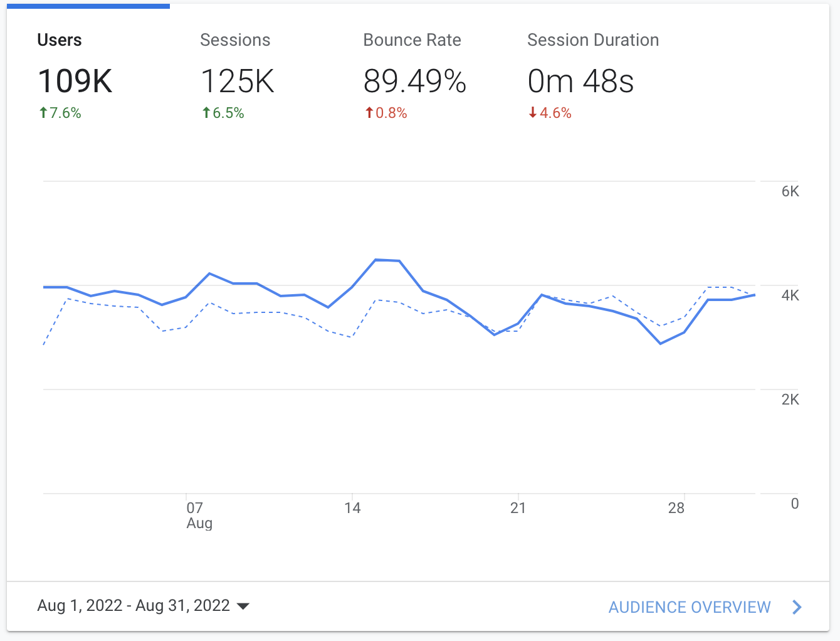Viewport: 840px width, 641px height.
Task: Click the date range dropdown arrow
Action: tap(243, 606)
